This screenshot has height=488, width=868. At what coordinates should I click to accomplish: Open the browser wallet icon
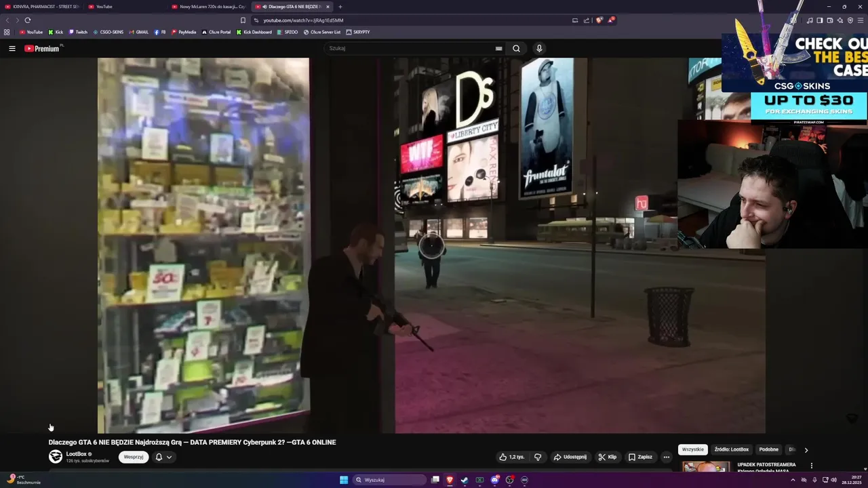[x=830, y=20]
